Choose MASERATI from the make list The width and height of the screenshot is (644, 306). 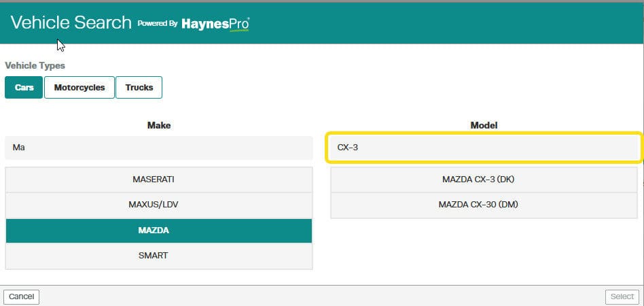point(159,180)
